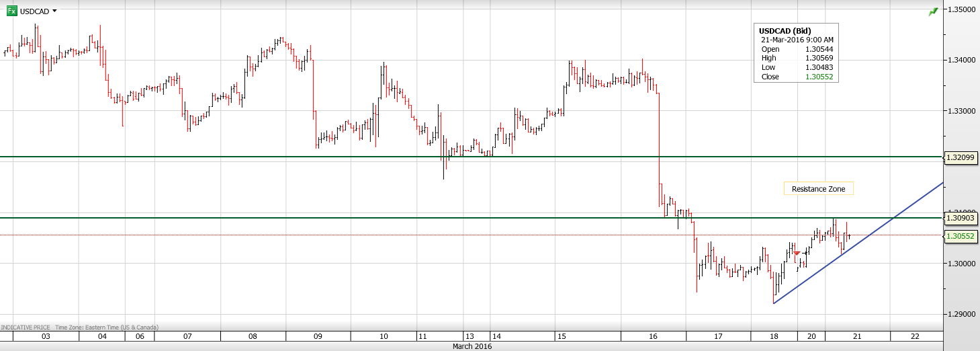Viewport: 980px width, 351px height.
Task: Click the March 2016 month label
Action: coord(472,346)
